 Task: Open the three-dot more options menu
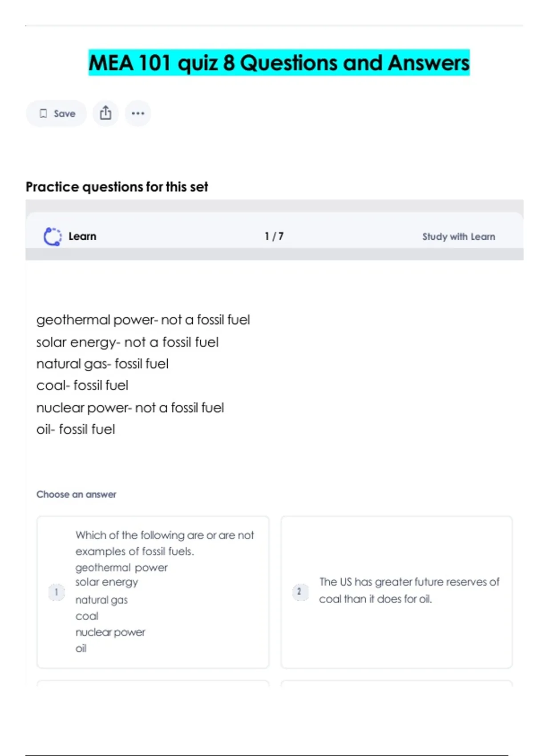[x=138, y=113]
